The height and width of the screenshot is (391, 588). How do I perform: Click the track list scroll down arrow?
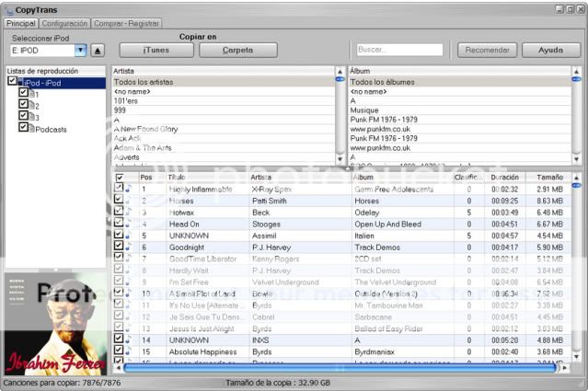[x=576, y=357]
